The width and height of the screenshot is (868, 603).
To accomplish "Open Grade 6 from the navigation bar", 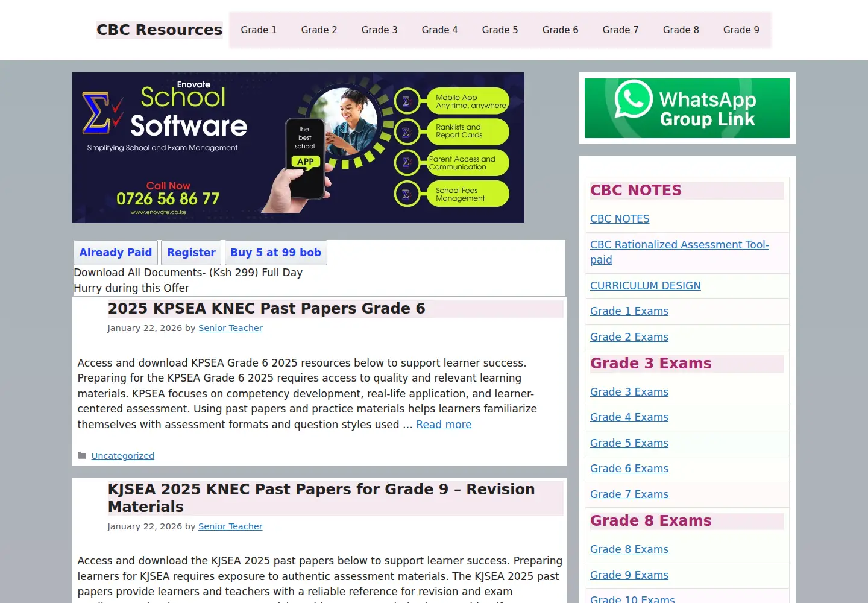I will coord(560,30).
